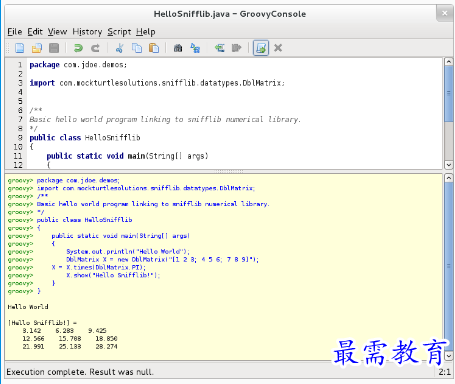
Task: Cut the selected text
Action: point(119,48)
